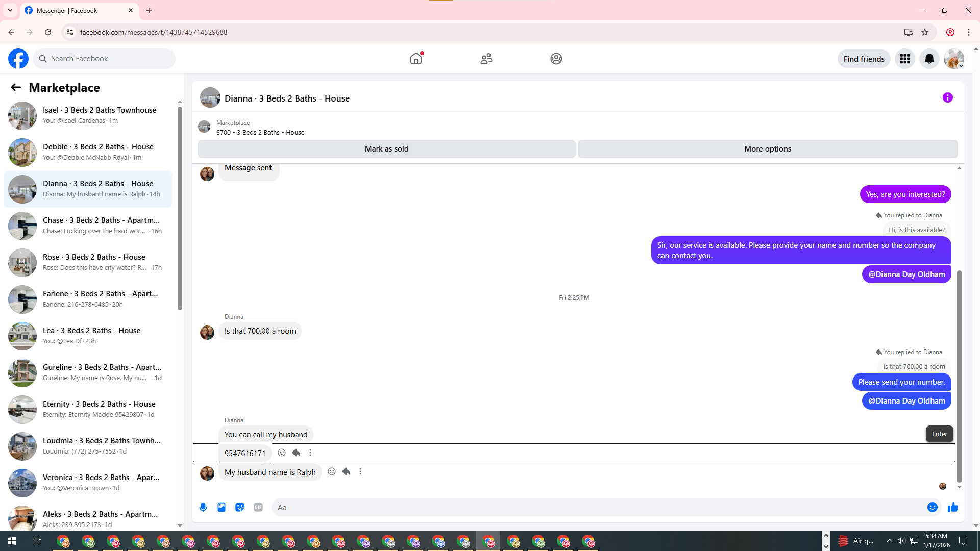
Task: Open account menu from profile picture
Action: tap(953, 59)
